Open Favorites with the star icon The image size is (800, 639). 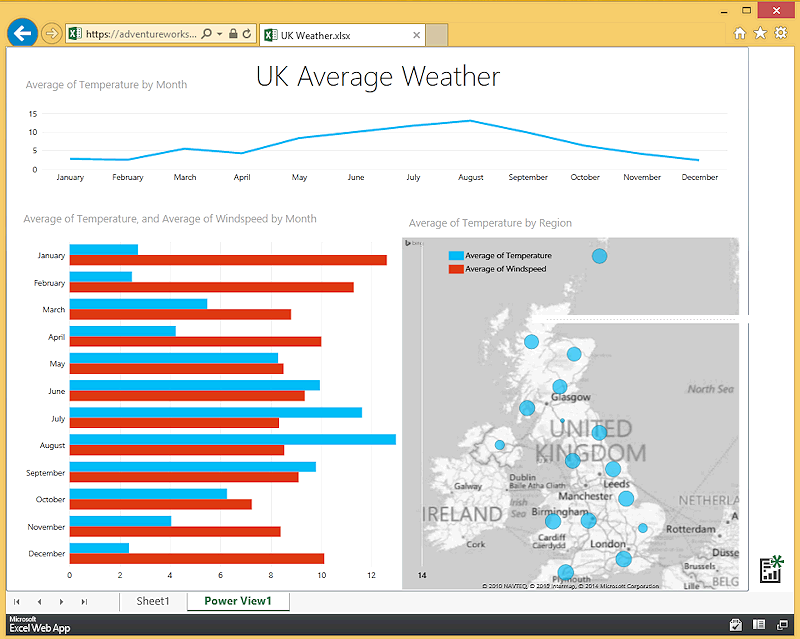click(x=760, y=33)
